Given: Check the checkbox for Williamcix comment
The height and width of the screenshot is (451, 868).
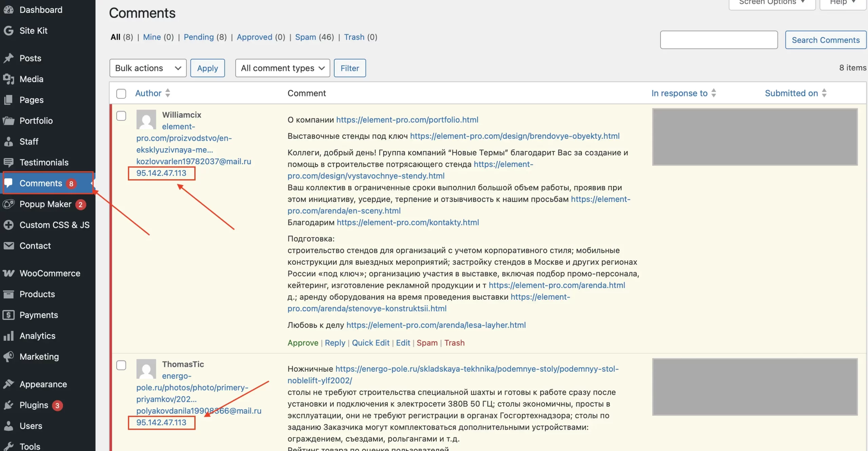Looking at the screenshot, I should pos(121,116).
